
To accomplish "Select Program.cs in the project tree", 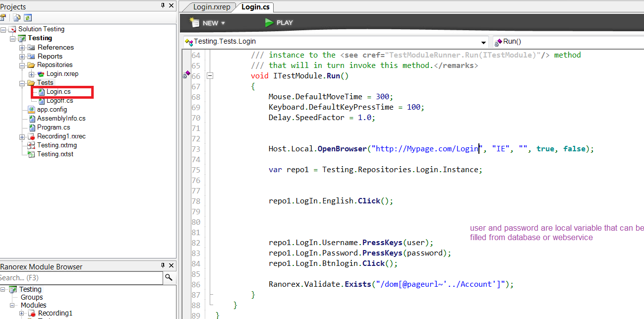I will coord(54,128).
